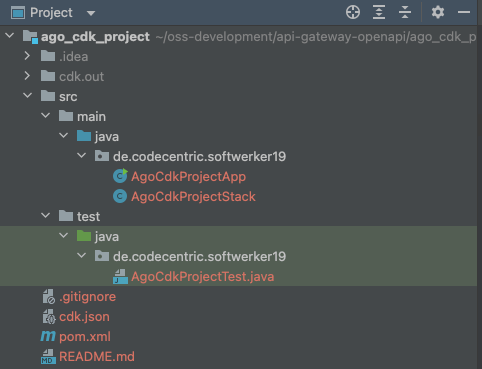This screenshot has width=482, height=369.
Task: Click the Select Opened File crosshair icon
Action: (353, 12)
